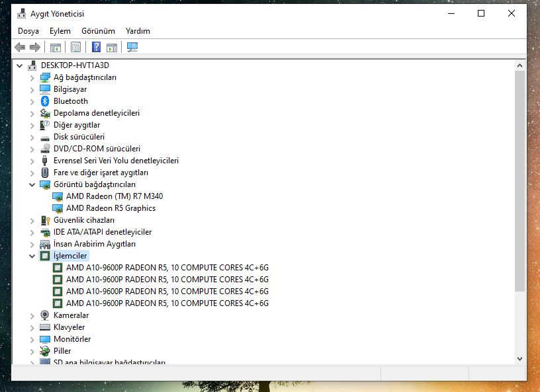Collapse the DESKTOP-HVT1A3D root node
Screen dimensions: 540x392
(x=20, y=65)
